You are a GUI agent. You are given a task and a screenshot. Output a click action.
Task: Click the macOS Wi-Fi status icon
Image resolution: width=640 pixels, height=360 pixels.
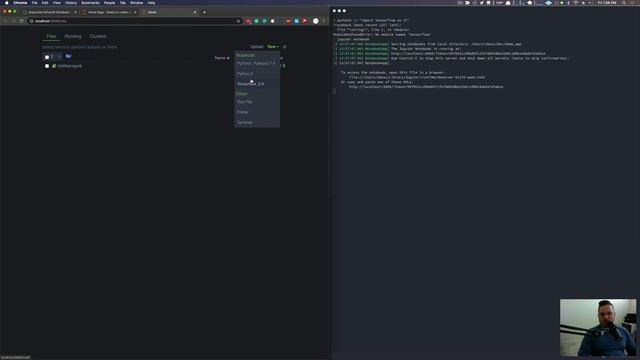pos(576,3)
